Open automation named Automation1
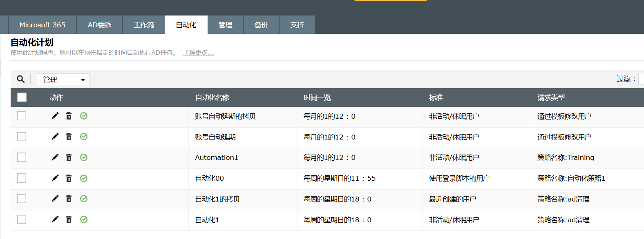Image resolution: width=644 pixels, height=239 pixels. tap(217, 157)
